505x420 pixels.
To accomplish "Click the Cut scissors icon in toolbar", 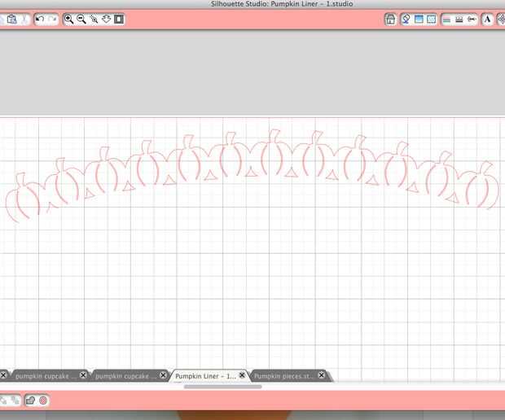I will pyautogui.click(x=24, y=20).
